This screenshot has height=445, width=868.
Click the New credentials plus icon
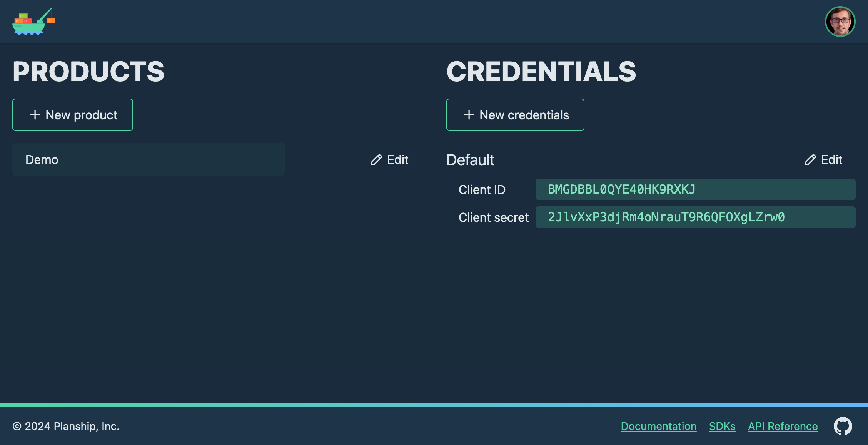469,114
